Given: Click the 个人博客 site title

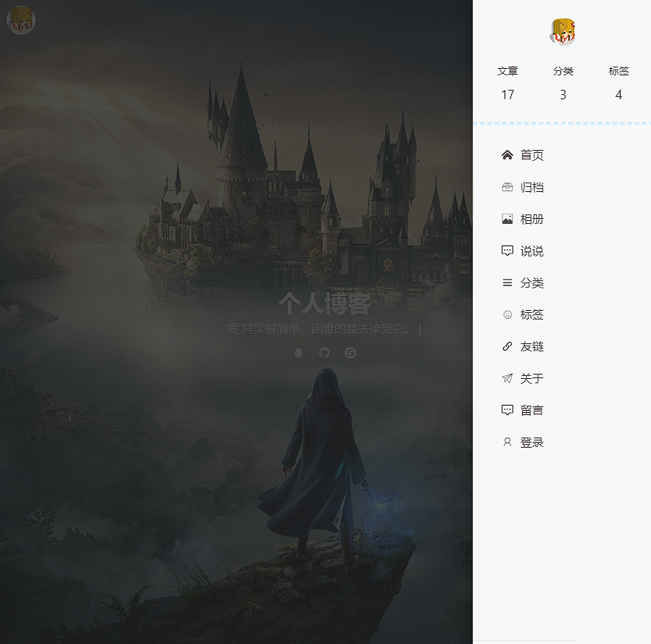Looking at the screenshot, I should [x=324, y=304].
